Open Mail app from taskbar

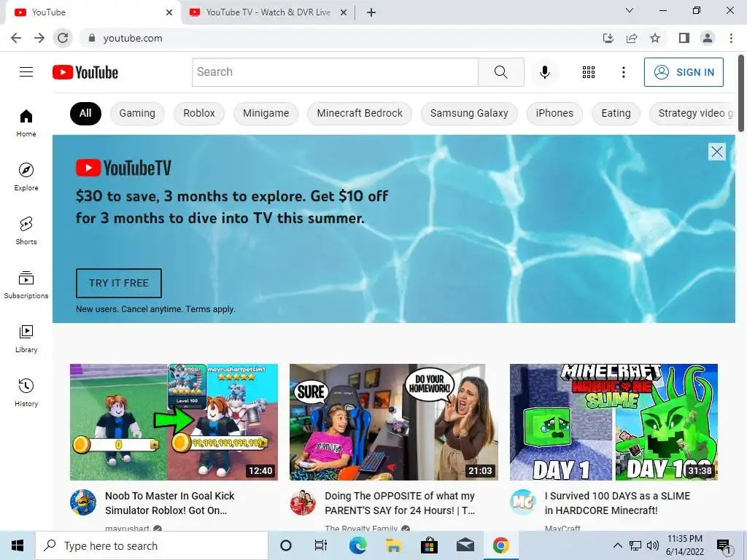click(x=465, y=545)
